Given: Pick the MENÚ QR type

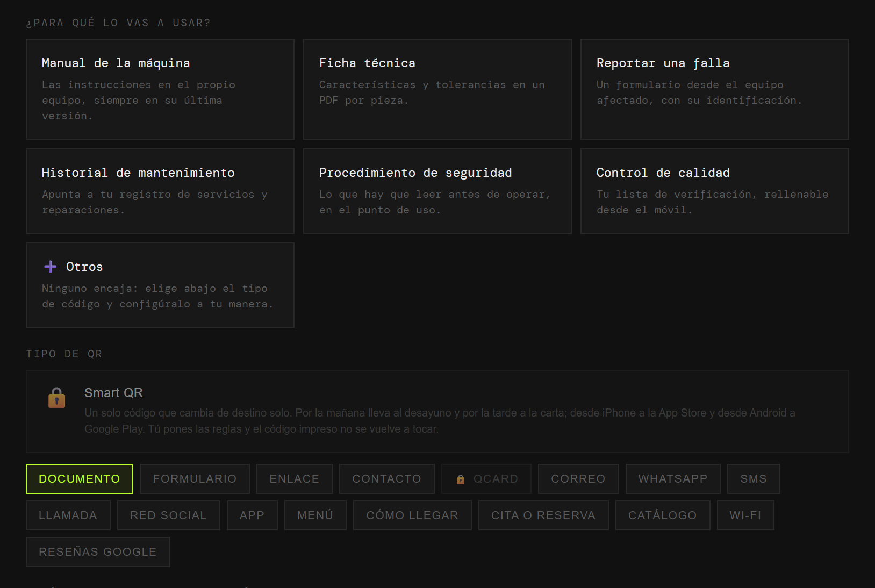Looking at the screenshot, I should (x=315, y=515).
